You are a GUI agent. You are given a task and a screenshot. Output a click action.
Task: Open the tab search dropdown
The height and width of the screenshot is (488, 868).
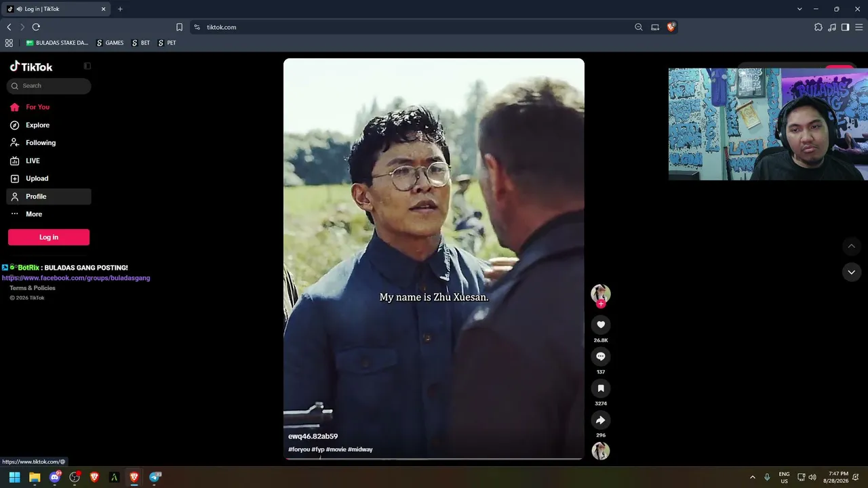coord(800,9)
